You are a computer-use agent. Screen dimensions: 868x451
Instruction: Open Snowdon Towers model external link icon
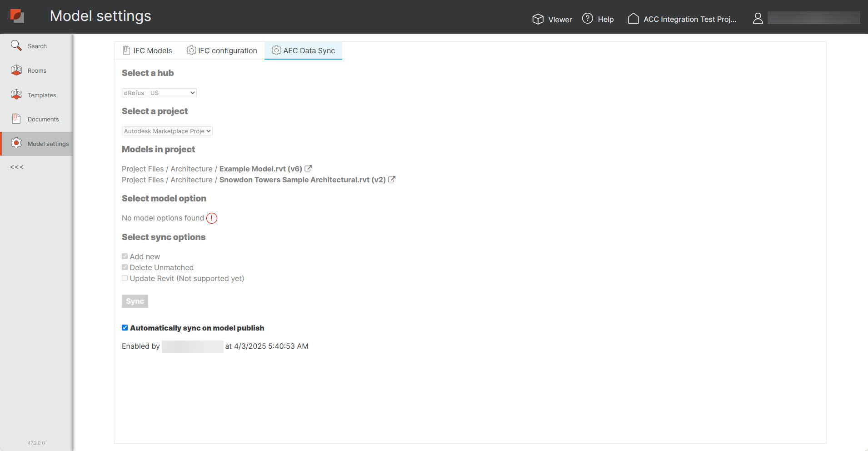tap(392, 179)
